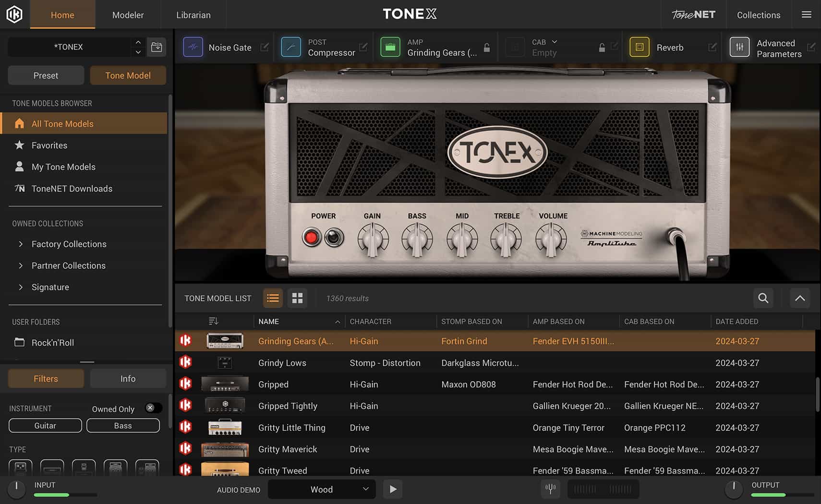Adjust the amp's Gain knob

point(373,238)
